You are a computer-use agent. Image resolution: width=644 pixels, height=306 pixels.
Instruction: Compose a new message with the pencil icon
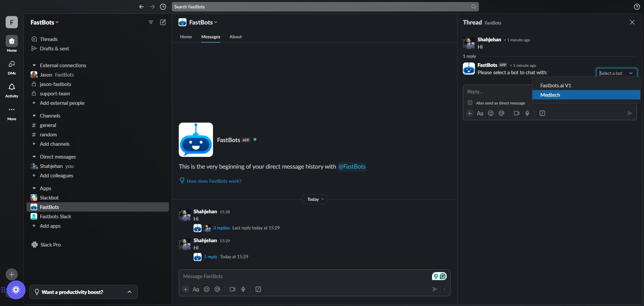163,22
